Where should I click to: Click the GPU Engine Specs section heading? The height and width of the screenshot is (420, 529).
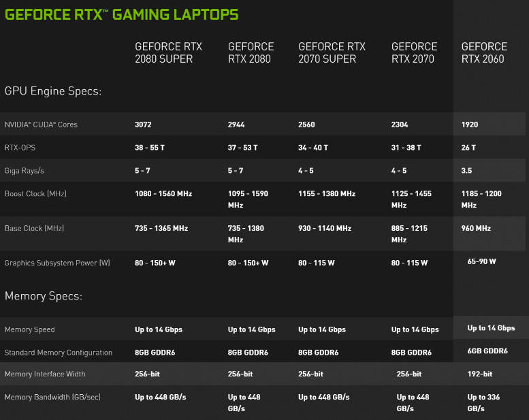pyautogui.click(x=53, y=91)
